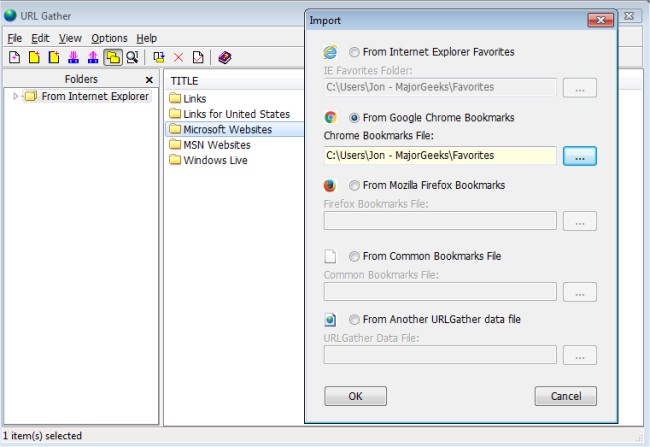Browse for the Firefox Bookmarks file
650x447 pixels.
pos(580,221)
